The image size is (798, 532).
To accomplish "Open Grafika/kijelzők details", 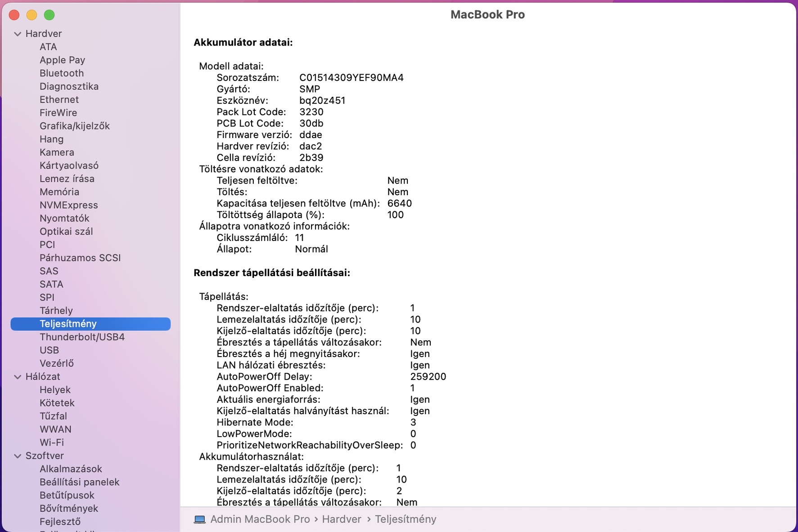I will (x=75, y=126).
